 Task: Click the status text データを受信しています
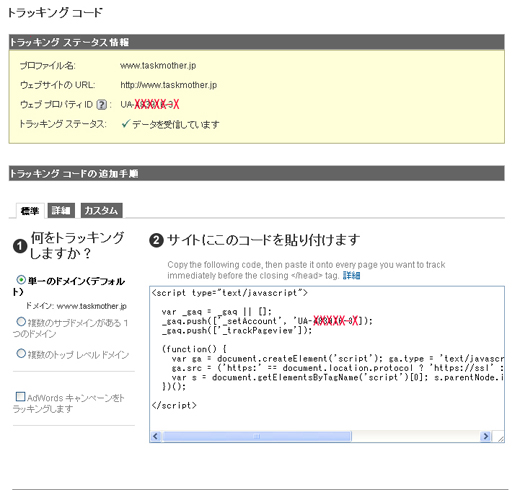point(176,125)
